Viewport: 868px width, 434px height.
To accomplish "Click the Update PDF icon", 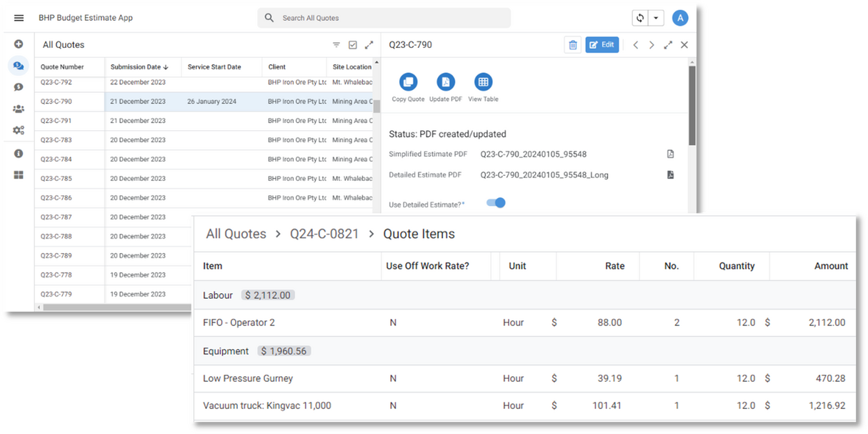I will coord(446,82).
